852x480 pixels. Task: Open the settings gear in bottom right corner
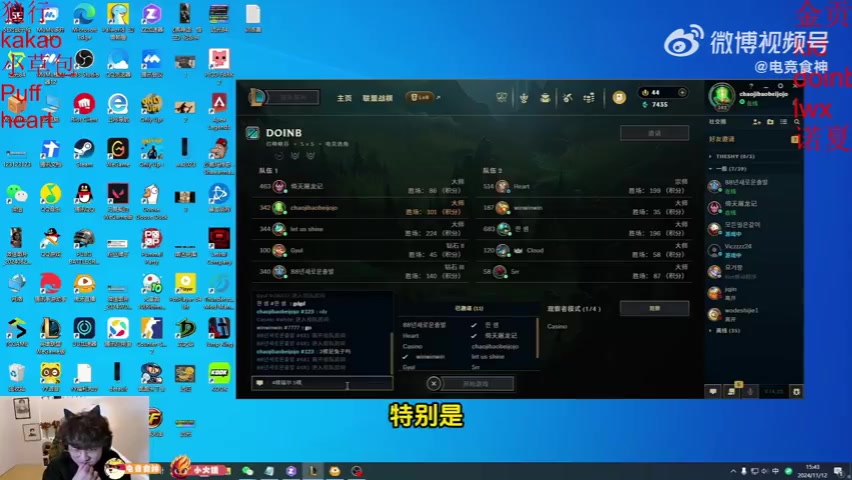797,391
